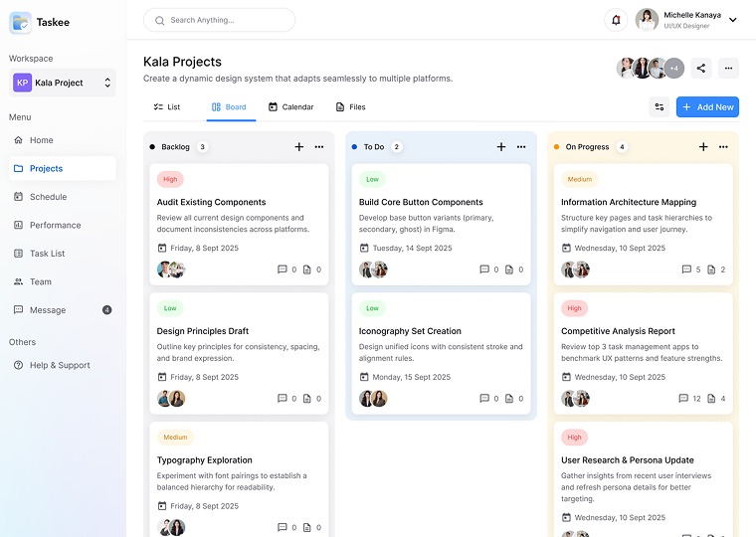Select Projects in the sidebar menu
The image size is (756, 537).
(x=63, y=169)
